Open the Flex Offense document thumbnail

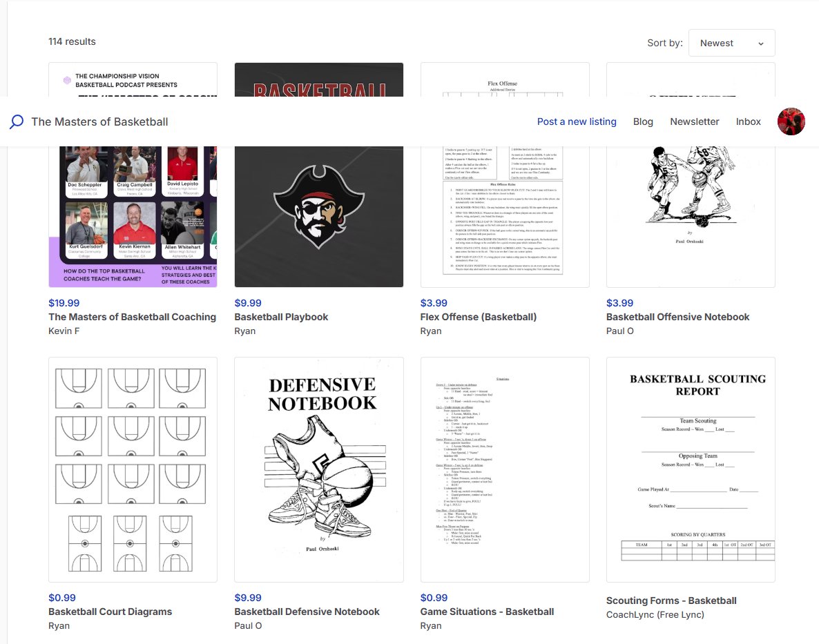pyautogui.click(x=505, y=217)
